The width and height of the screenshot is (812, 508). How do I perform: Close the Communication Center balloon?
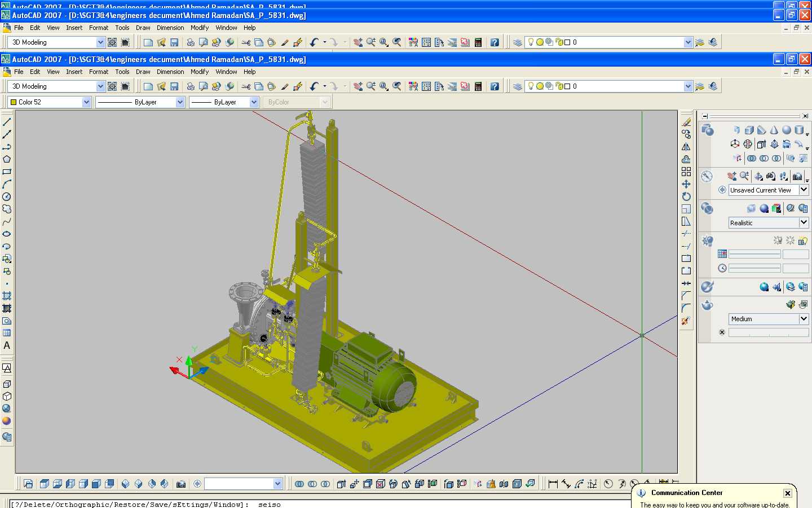pyautogui.click(x=788, y=493)
